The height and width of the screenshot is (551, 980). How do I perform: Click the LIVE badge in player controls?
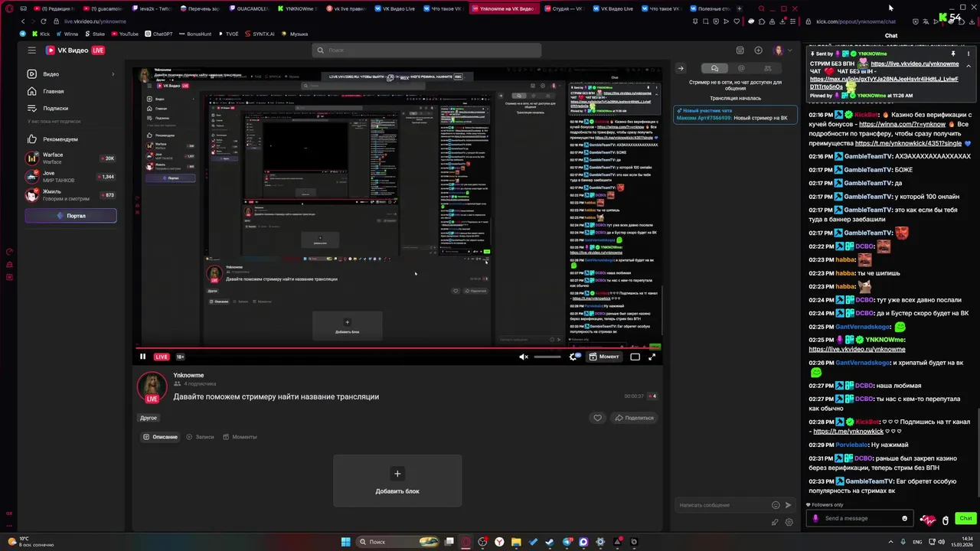click(161, 357)
